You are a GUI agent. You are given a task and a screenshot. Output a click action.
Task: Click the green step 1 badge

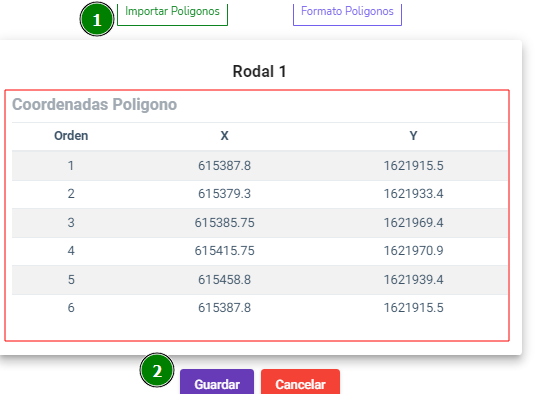click(x=97, y=19)
